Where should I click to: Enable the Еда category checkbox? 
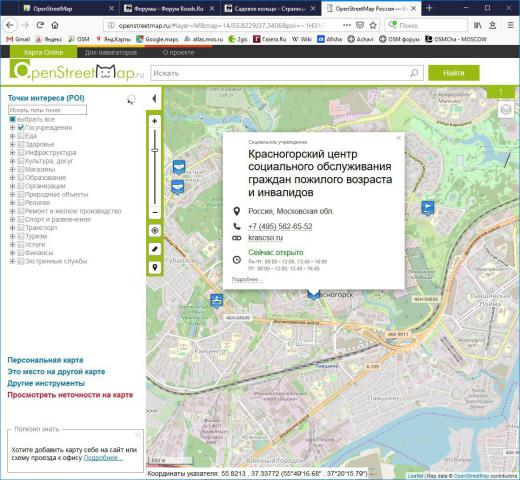[21, 136]
